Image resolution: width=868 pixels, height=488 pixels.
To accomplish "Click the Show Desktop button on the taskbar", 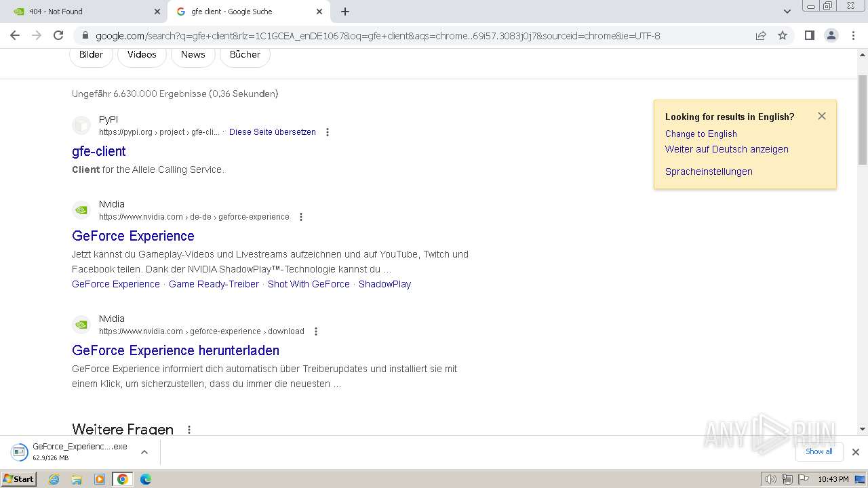I will (x=860, y=479).
